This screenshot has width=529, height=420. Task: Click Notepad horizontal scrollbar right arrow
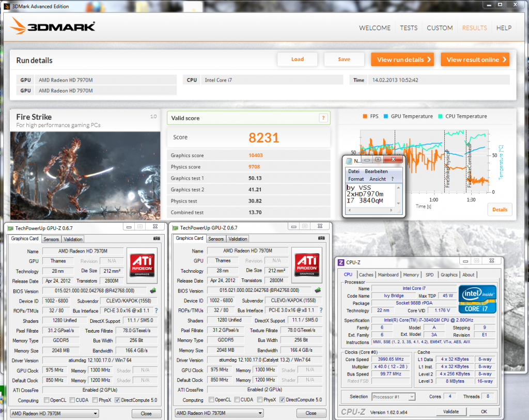pyautogui.click(x=391, y=210)
